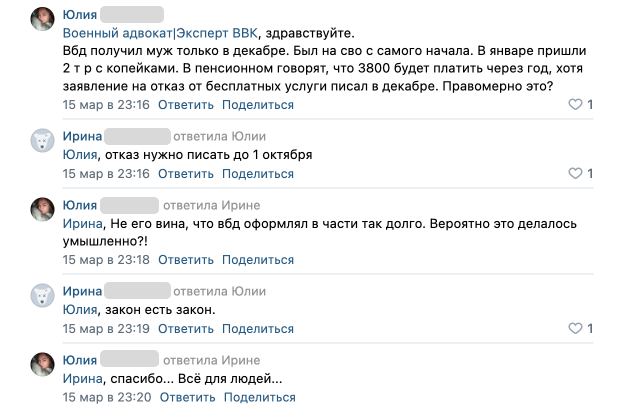Like Ирина's comment about 1 октября deadline
The image size is (623, 420).
click(x=574, y=174)
